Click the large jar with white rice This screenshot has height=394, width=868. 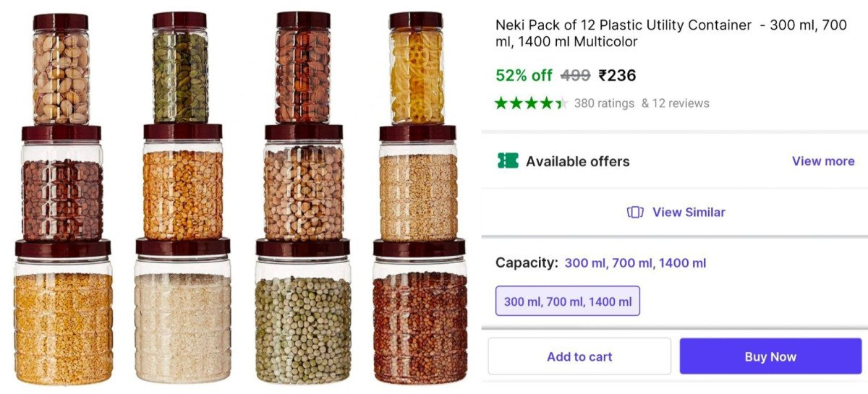[183, 325]
